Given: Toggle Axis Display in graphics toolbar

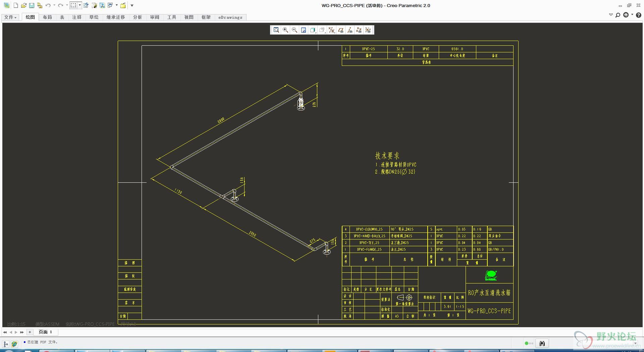Looking at the screenshot, I should [350, 30].
